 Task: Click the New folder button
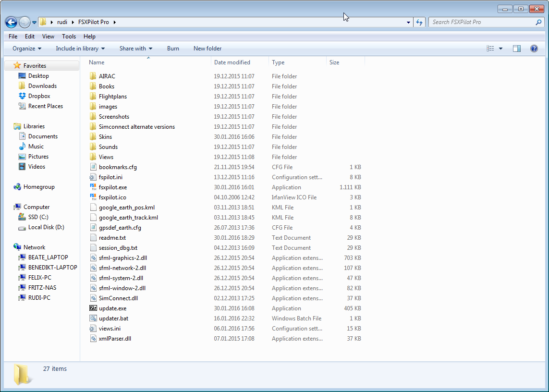click(x=207, y=49)
